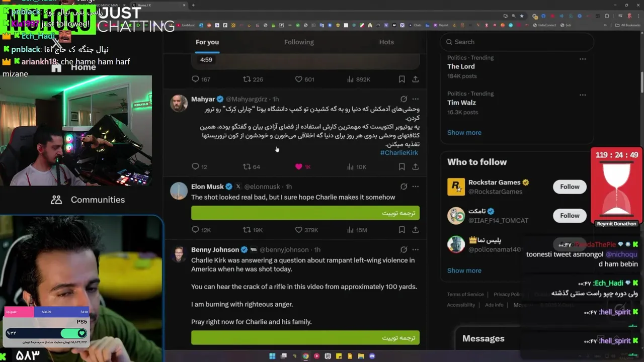The height and width of the screenshot is (362, 644).
Task: Open Terms of Service footer link
Action: pyautogui.click(x=465, y=295)
